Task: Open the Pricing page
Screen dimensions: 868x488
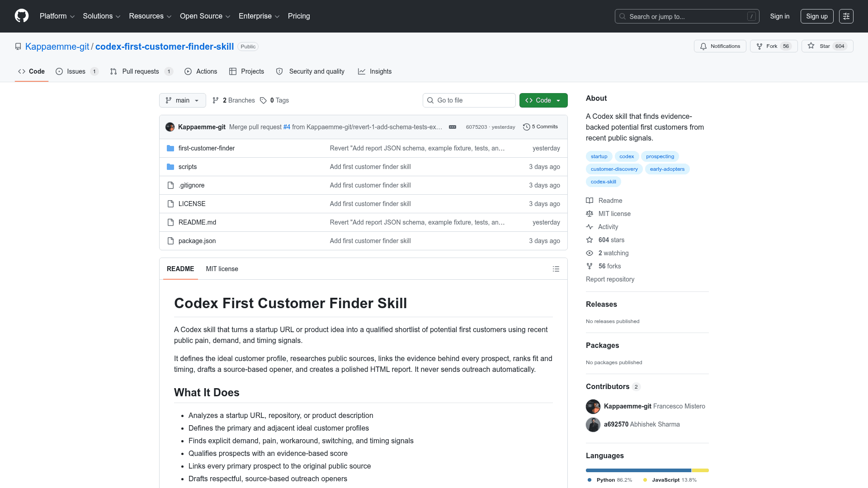Action: click(x=299, y=16)
